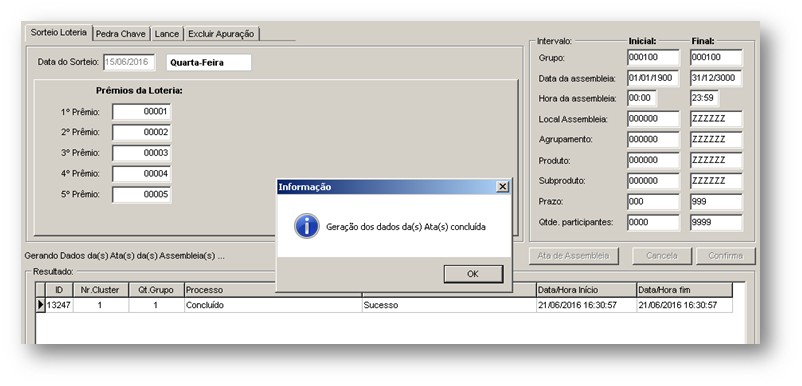Select Prazo Inicial 000 field

point(653,201)
